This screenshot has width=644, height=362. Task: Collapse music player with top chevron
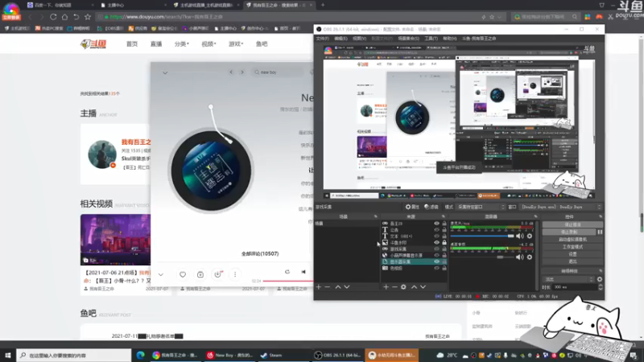[165, 72]
